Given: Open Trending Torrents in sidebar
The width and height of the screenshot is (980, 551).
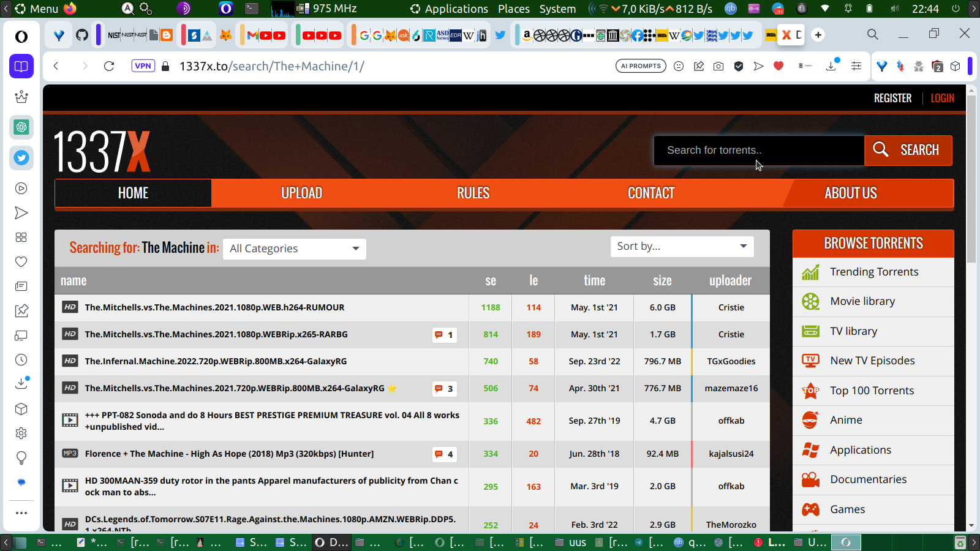Looking at the screenshot, I should (x=873, y=272).
